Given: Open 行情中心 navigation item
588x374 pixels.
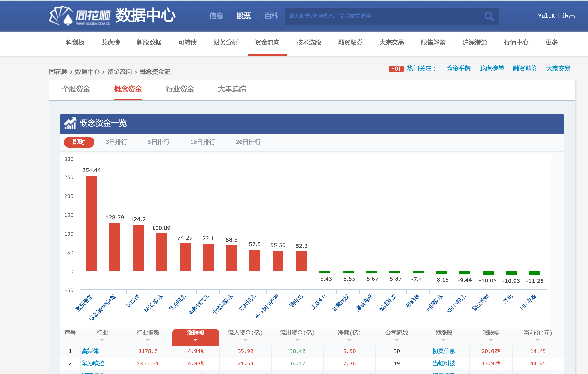Looking at the screenshot, I should tap(516, 42).
